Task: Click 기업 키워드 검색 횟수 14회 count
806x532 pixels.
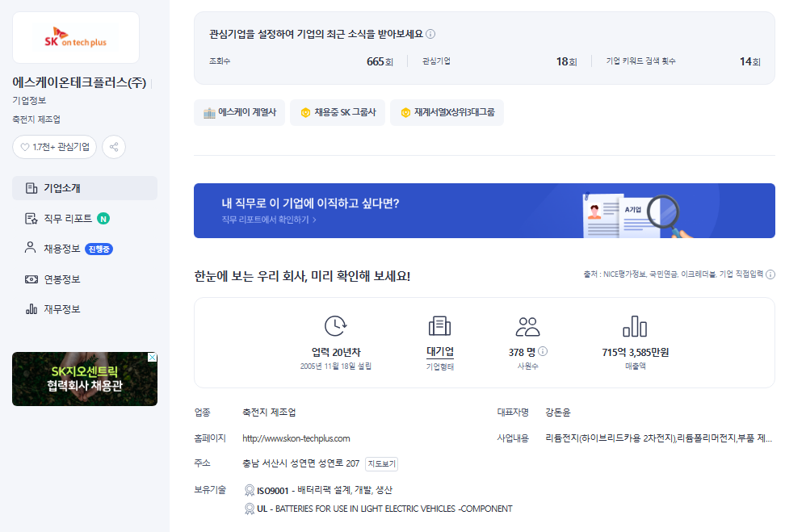Action: coord(750,61)
